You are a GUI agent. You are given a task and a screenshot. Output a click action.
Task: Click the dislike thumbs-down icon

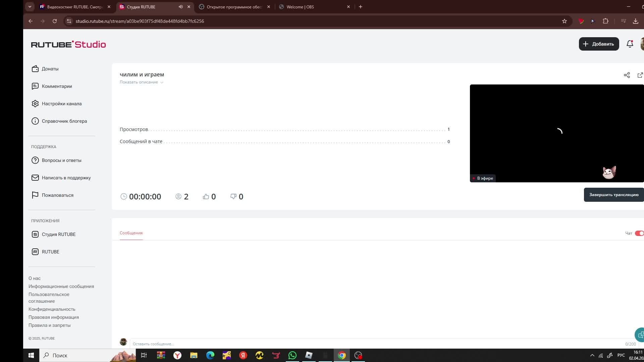pos(233,196)
